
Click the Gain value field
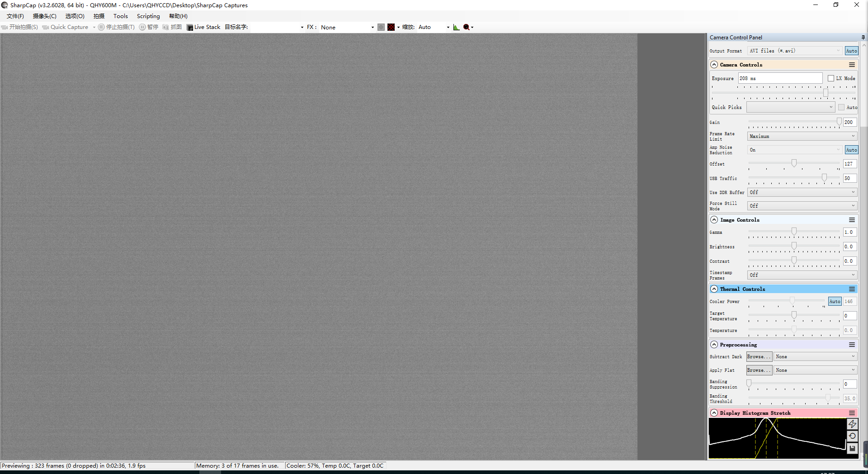850,122
